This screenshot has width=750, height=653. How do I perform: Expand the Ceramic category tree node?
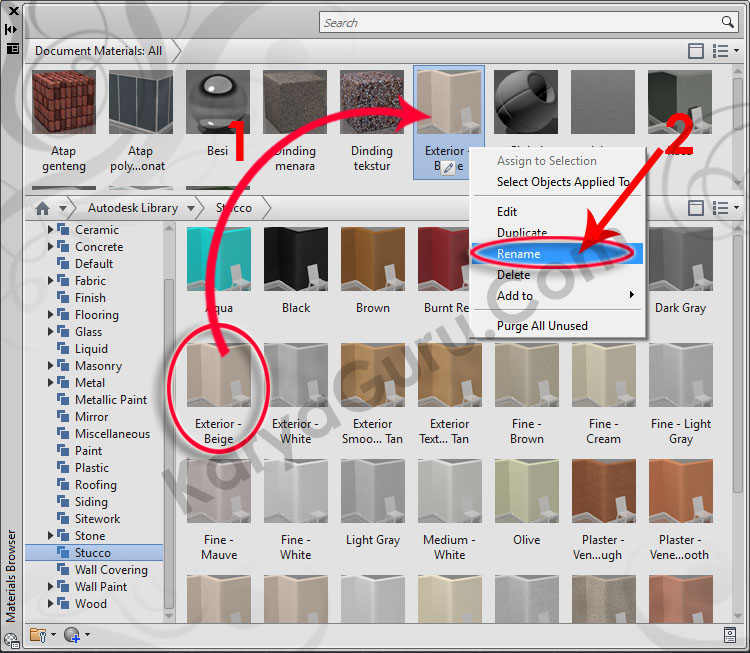pos(52,230)
